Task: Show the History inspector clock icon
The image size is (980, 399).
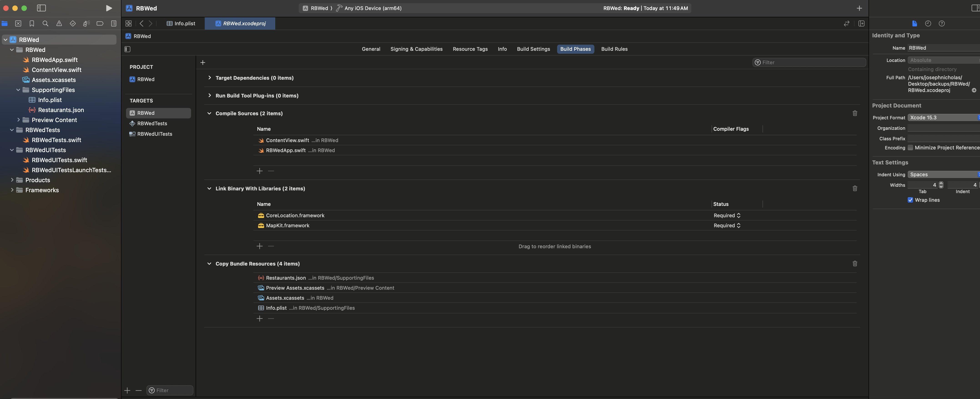Action: (928, 24)
